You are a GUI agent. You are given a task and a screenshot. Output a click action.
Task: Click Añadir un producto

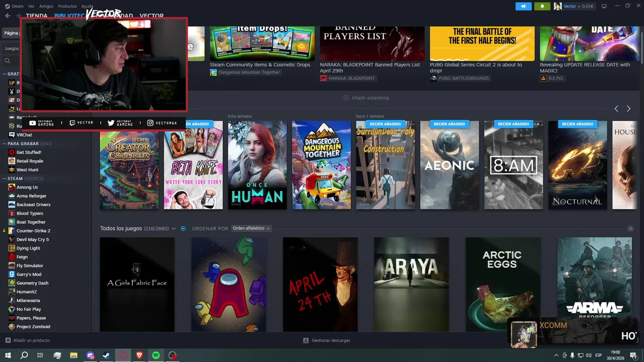(32, 340)
